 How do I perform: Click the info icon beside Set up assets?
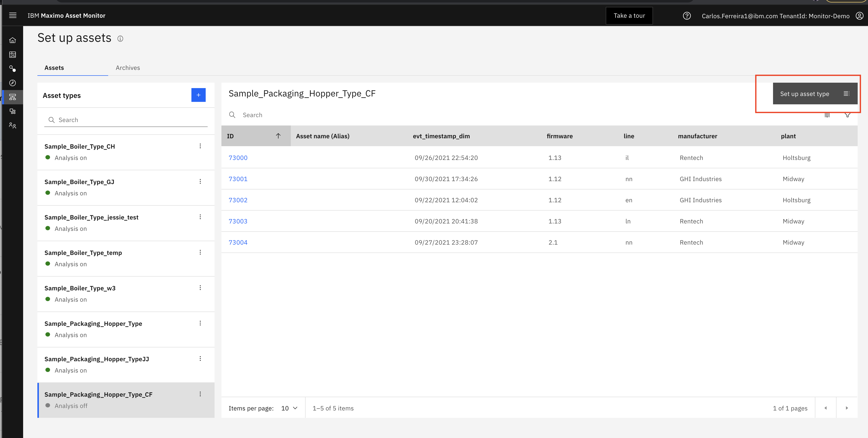(x=120, y=39)
